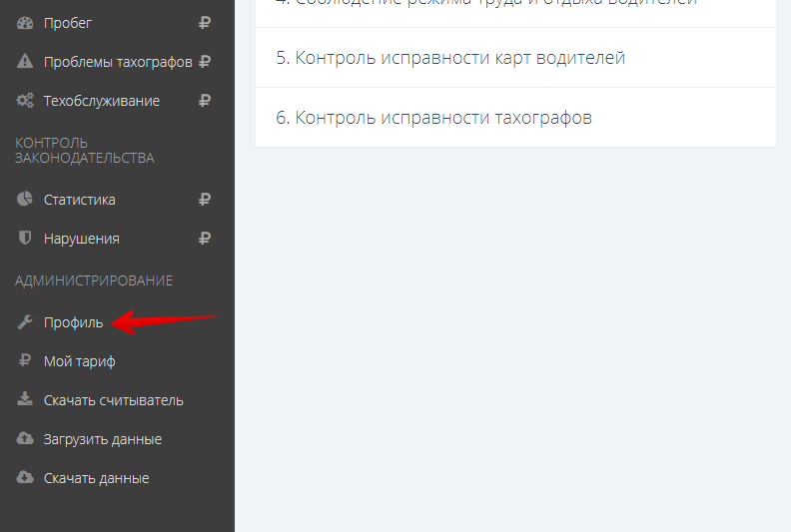Viewport: 791px width, 532px height.
Task: Click the pie chart icon beside Статистика
Action: point(25,199)
